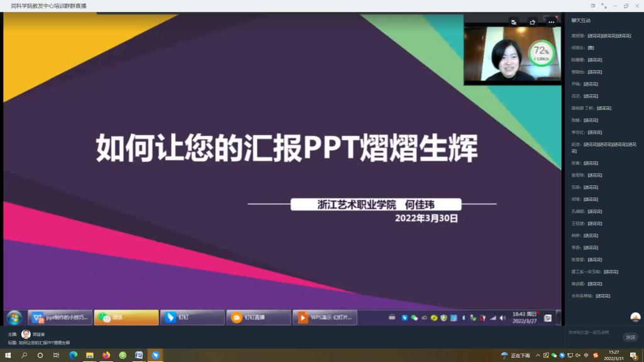Open host 邢益睿's avatar

coord(26,334)
